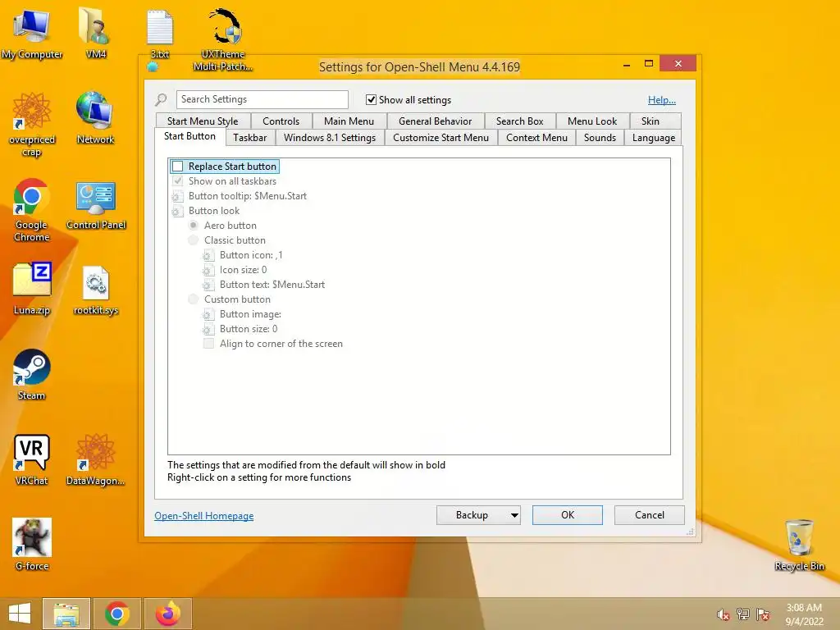The image size is (840, 630).
Task: Uncheck Show all settings
Action: pos(371,99)
